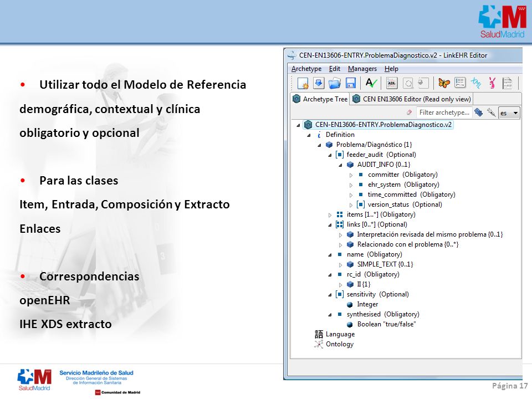The height and width of the screenshot is (399, 532).
Task: Open the Managers menu
Action: [x=362, y=69]
